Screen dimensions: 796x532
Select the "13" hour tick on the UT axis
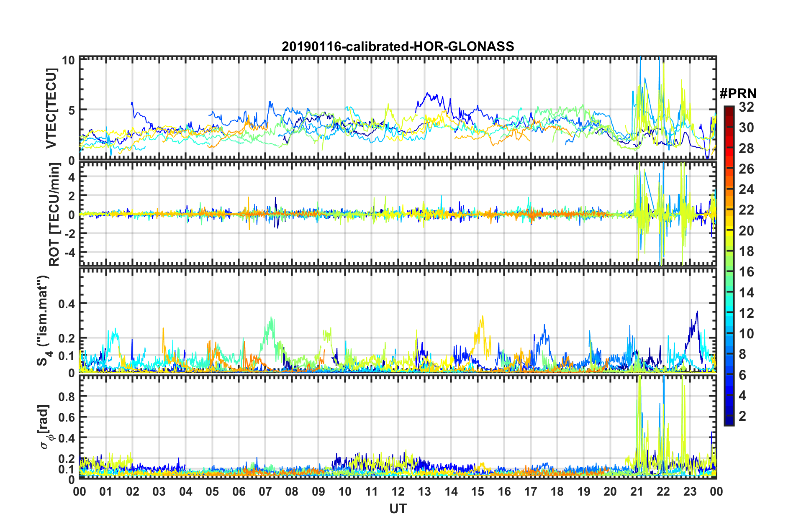(x=424, y=491)
